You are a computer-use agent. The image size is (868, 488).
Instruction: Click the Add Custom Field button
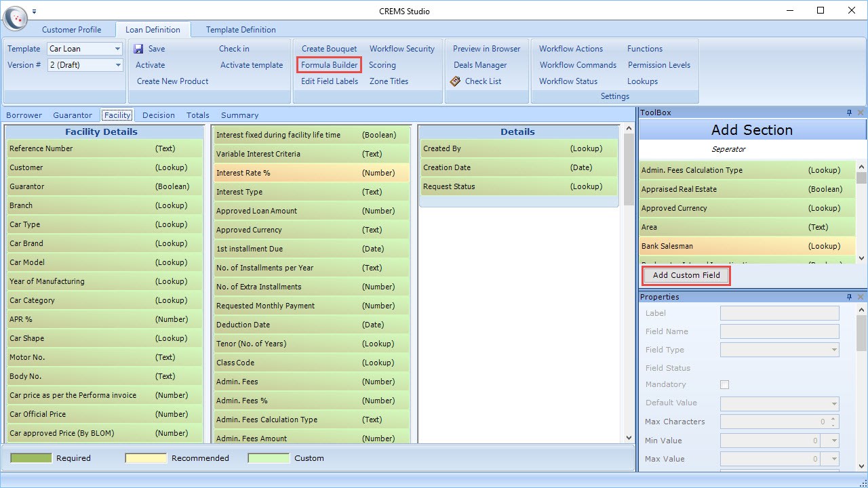(x=686, y=275)
